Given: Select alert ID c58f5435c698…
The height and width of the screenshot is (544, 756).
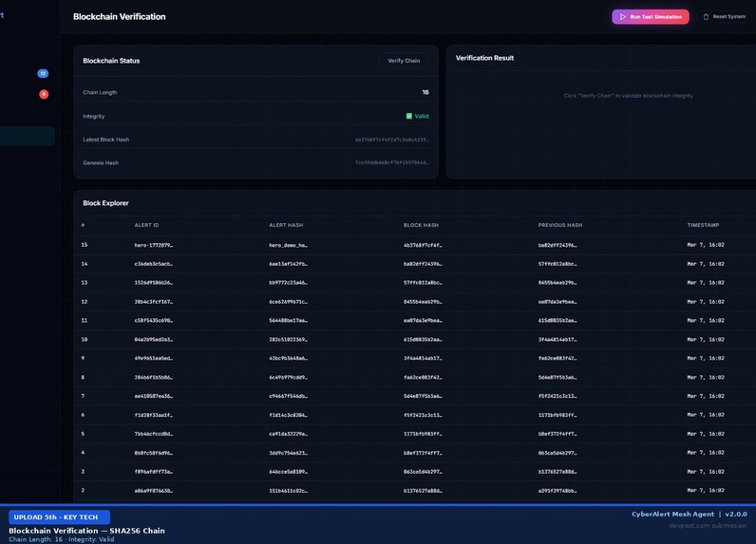Looking at the screenshot, I should 153,321.
